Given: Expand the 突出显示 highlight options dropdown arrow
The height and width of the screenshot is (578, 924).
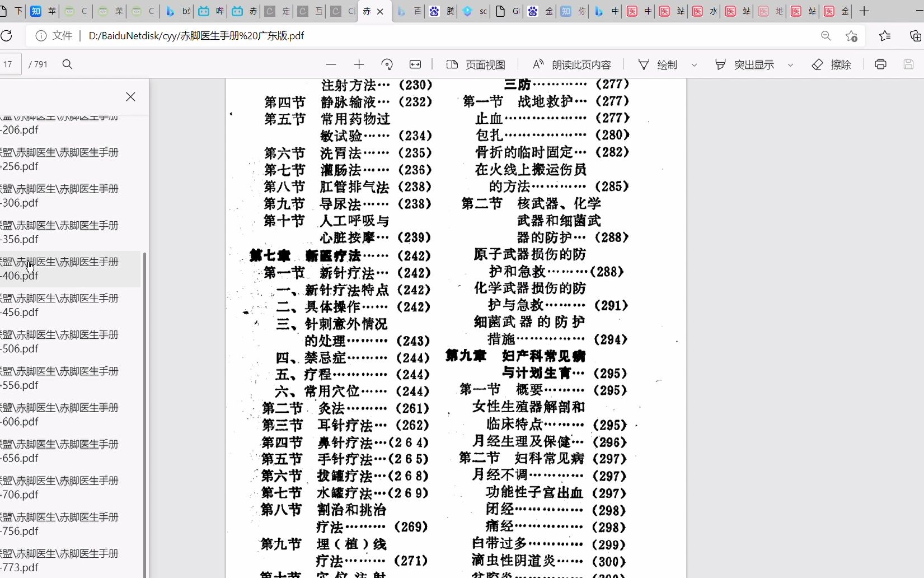Looking at the screenshot, I should click(790, 65).
